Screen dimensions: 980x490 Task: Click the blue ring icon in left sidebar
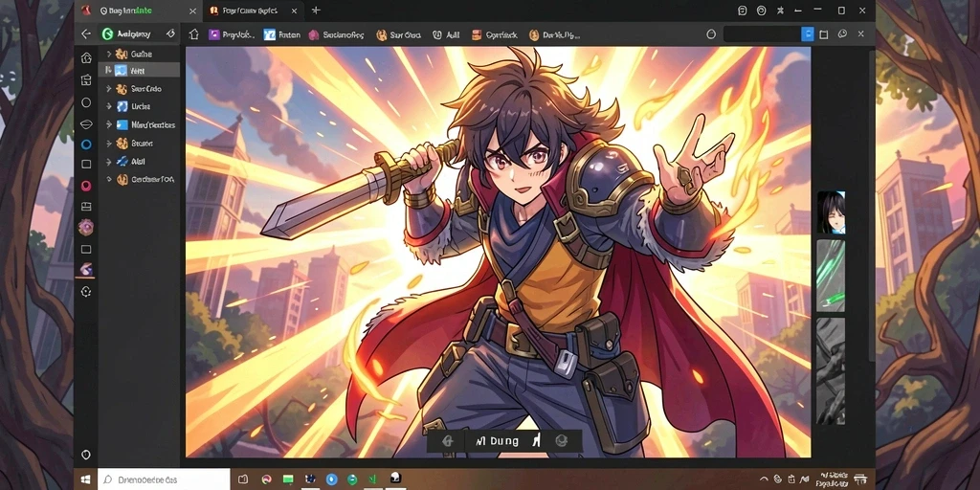(x=86, y=145)
